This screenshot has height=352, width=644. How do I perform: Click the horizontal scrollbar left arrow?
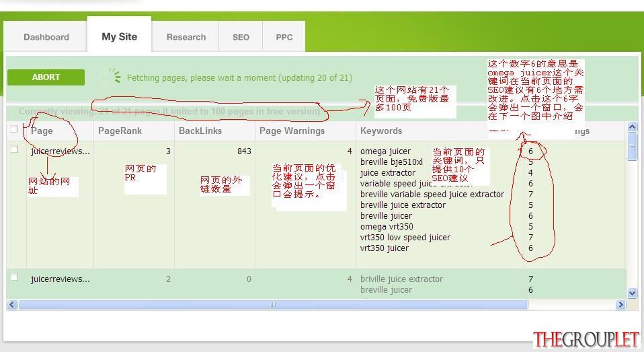click(11, 305)
